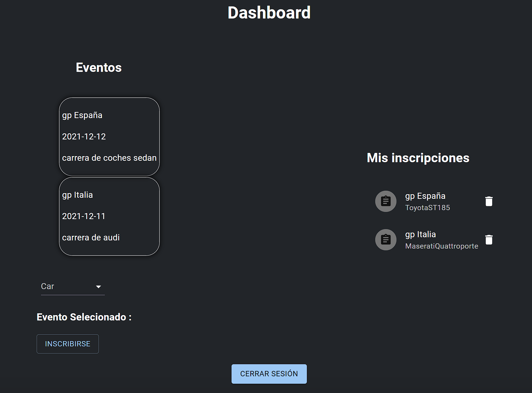This screenshot has width=532, height=393.
Task: Click the ToyotaST185 car text
Action: click(x=427, y=208)
